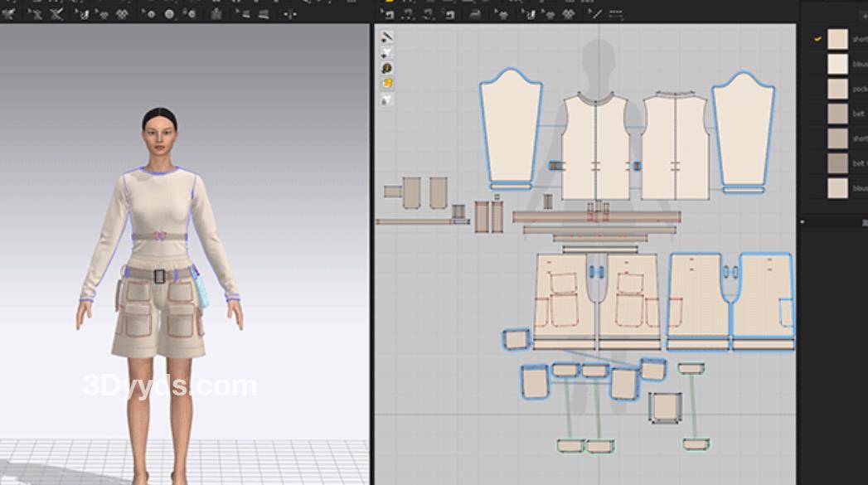Click the garment-shaped icon in 3D toolbar

click(216, 14)
